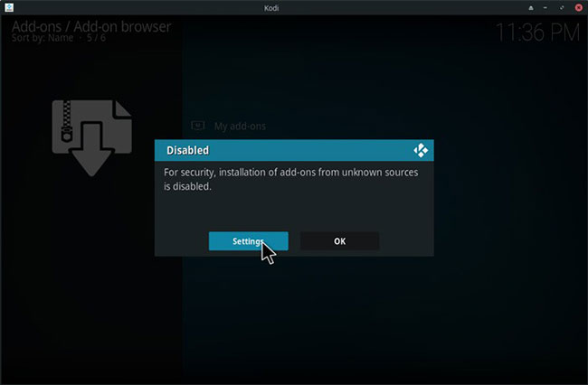588x385 pixels.
Task: Maximize the Kodi window
Action: (x=562, y=8)
